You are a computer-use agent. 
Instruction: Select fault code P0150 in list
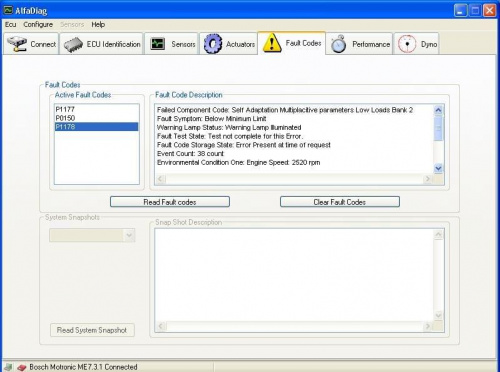point(96,118)
